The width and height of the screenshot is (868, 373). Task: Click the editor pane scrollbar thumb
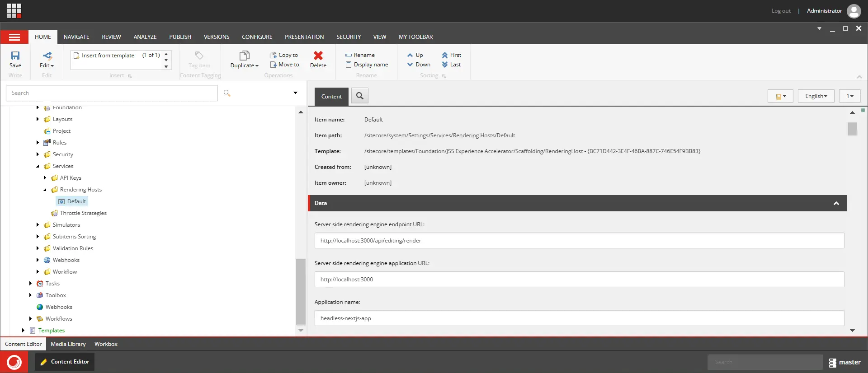852,129
